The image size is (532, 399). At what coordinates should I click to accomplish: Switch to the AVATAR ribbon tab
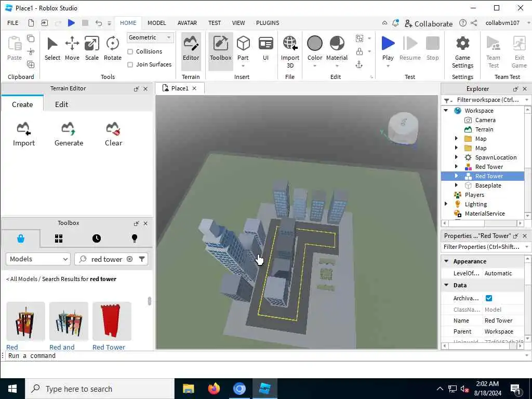click(187, 23)
